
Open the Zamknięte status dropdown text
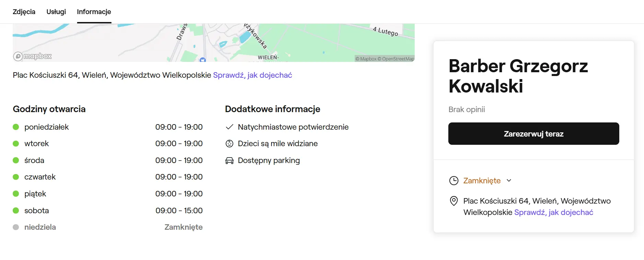pos(482,181)
